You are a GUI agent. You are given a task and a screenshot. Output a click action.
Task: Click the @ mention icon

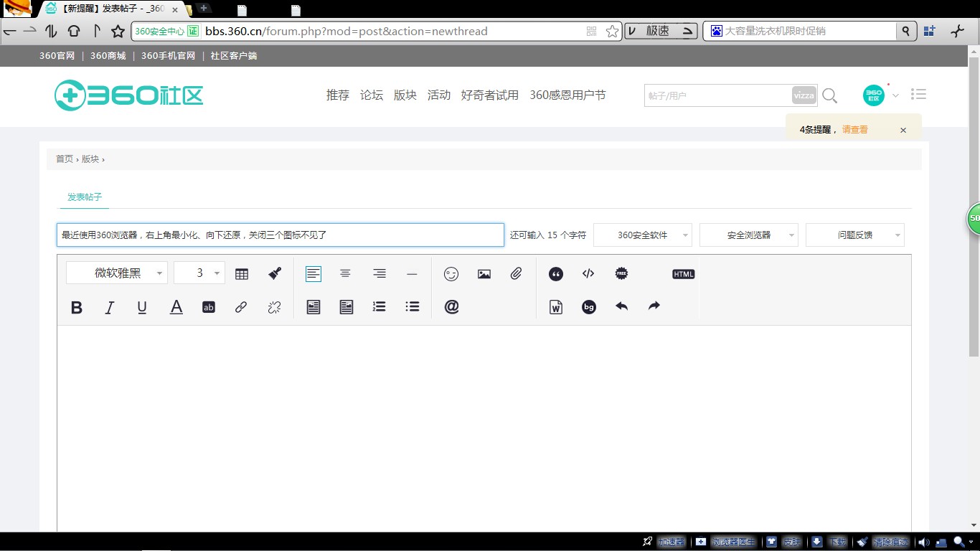coord(451,307)
